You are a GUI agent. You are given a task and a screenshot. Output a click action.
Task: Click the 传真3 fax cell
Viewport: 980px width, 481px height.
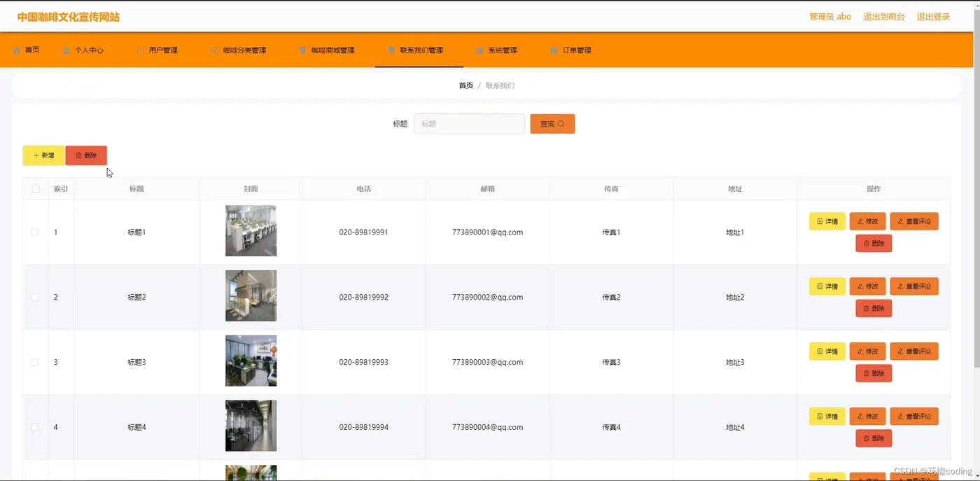tap(611, 363)
